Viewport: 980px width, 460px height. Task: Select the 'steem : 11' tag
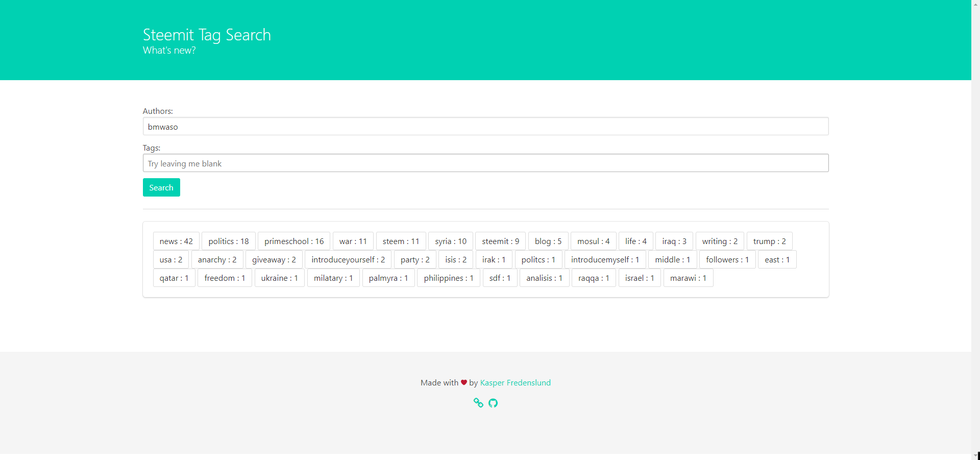401,241
